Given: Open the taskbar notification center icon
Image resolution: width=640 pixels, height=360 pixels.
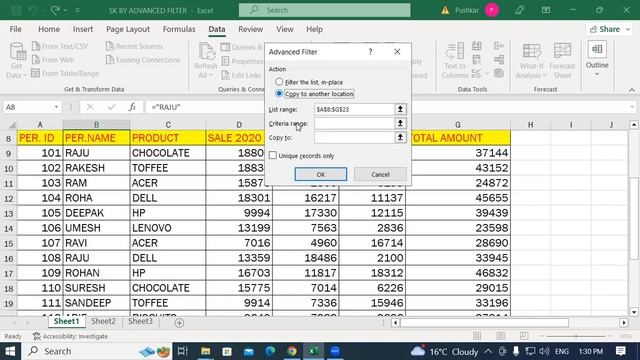Looking at the screenshot, I should coord(621,351).
